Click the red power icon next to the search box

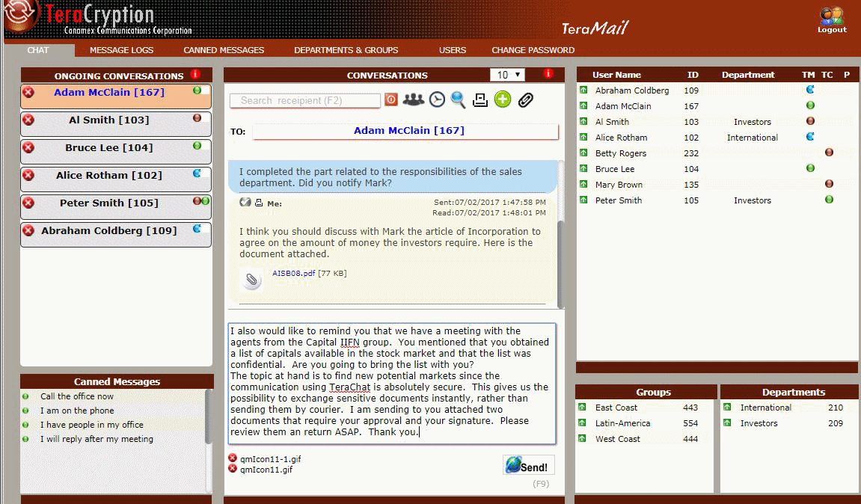391,99
